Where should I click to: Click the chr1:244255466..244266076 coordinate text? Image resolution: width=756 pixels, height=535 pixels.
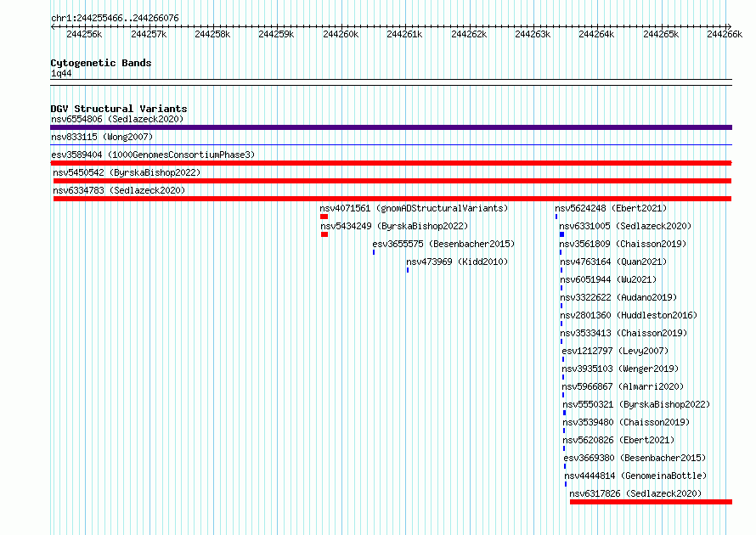(x=115, y=18)
